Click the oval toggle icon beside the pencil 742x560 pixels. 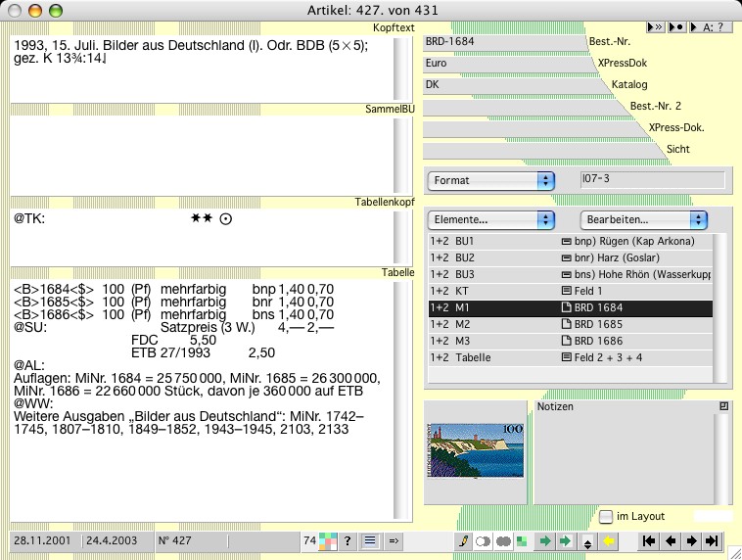pyautogui.click(x=483, y=539)
